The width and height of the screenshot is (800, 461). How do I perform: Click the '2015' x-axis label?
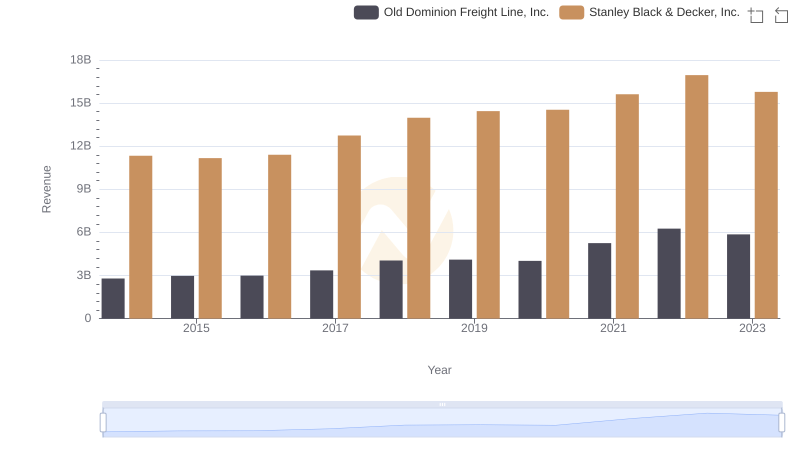196,328
